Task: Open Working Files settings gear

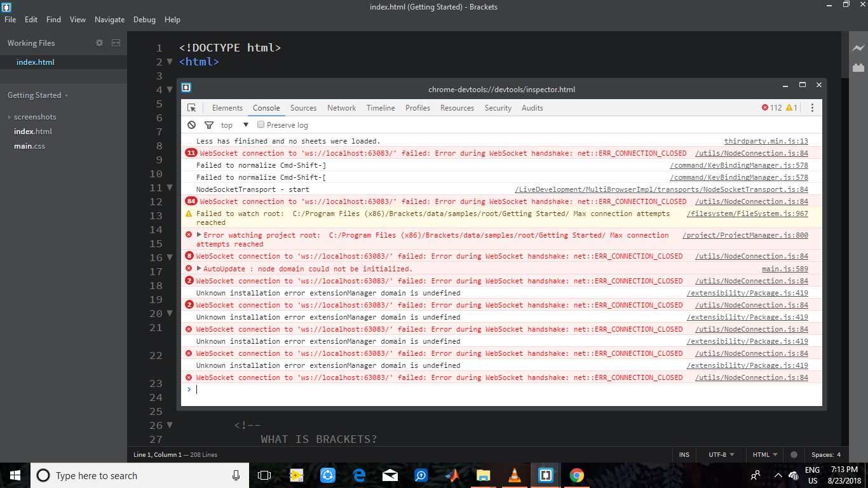Action: (x=99, y=43)
